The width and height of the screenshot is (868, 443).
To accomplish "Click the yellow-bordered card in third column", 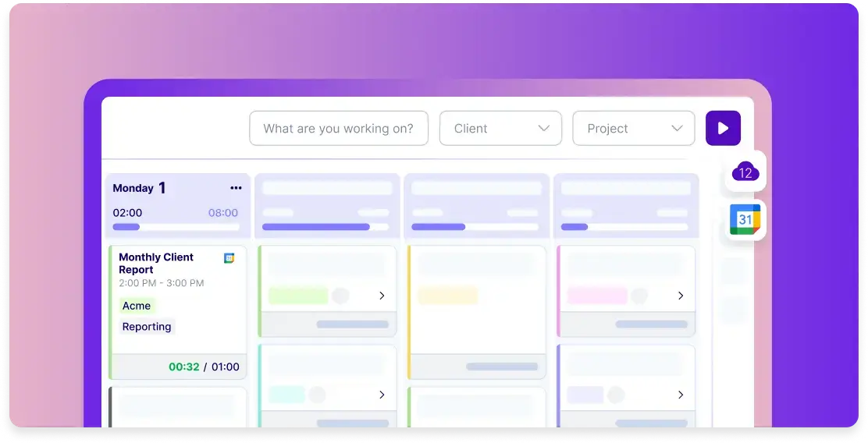I will (x=477, y=313).
